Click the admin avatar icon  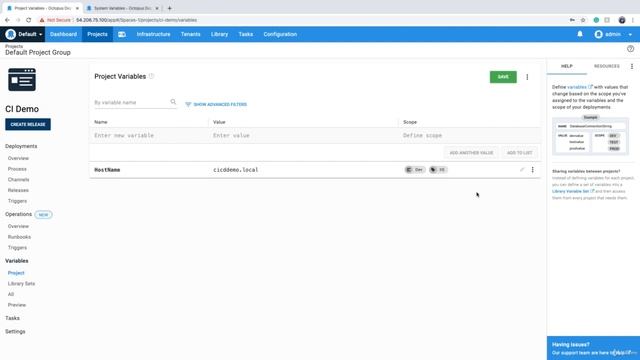pyautogui.click(x=599, y=34)
